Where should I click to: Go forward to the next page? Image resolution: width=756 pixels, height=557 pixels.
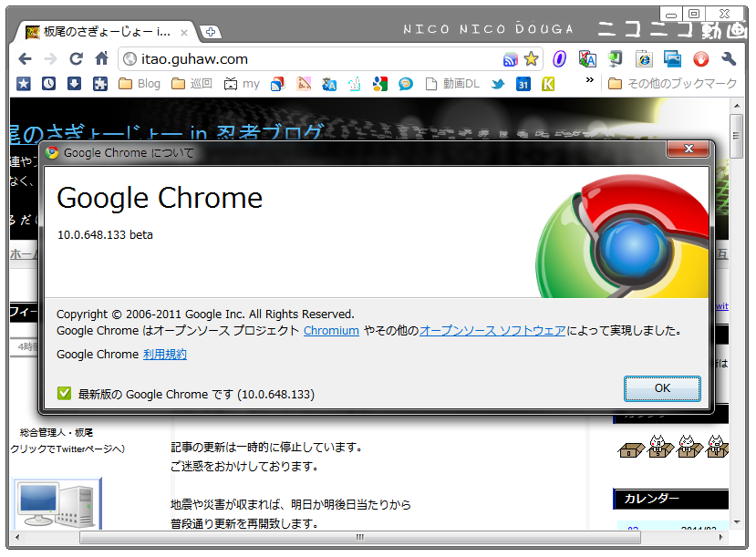pyautogui.click(x=50, y=59)
